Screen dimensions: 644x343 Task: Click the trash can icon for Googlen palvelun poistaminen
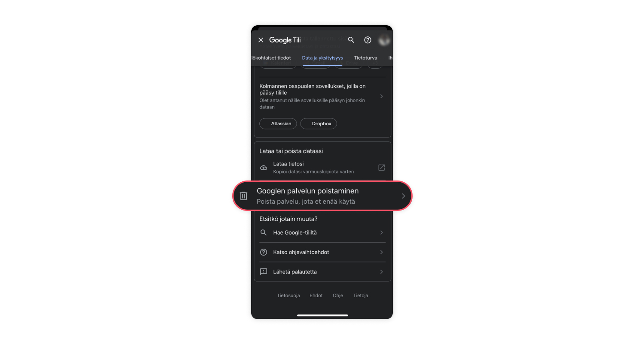click(x=243, y=196)
